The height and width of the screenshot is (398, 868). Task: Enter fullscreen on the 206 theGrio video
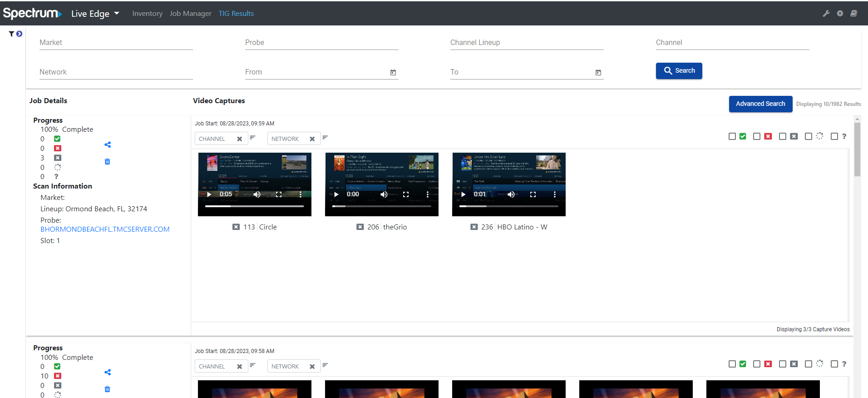tap(406, 194)
